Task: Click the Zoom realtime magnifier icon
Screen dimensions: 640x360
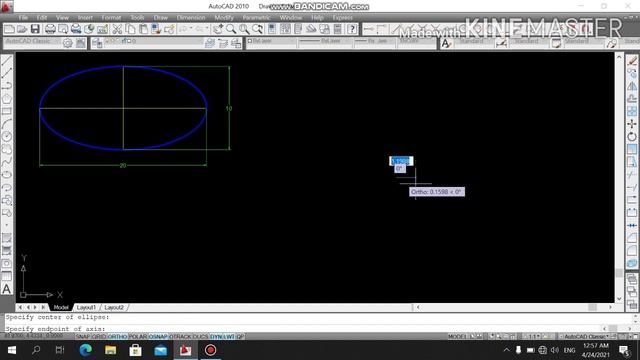Action: pyautogui.click(x=231, y=29)
